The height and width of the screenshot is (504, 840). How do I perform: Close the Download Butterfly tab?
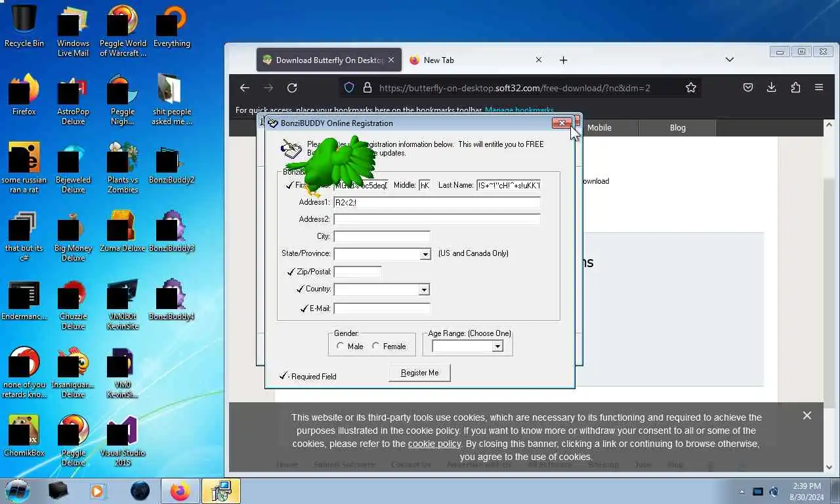[x=391, y=60]
